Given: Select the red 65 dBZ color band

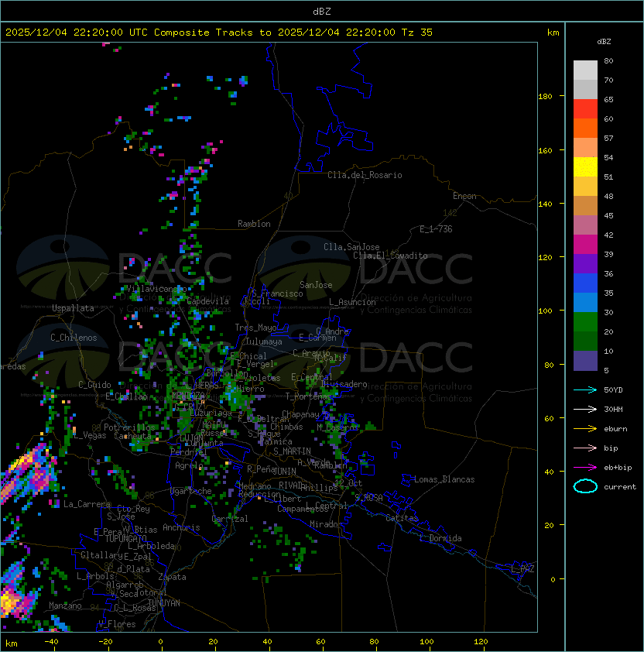Looking at the screenshot, I should (x=585, y=108).
